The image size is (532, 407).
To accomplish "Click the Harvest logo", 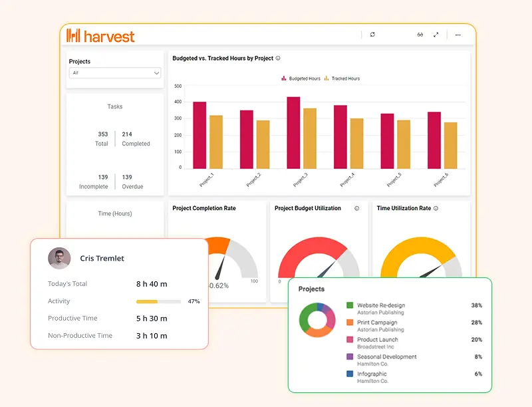I will [100, 36].
